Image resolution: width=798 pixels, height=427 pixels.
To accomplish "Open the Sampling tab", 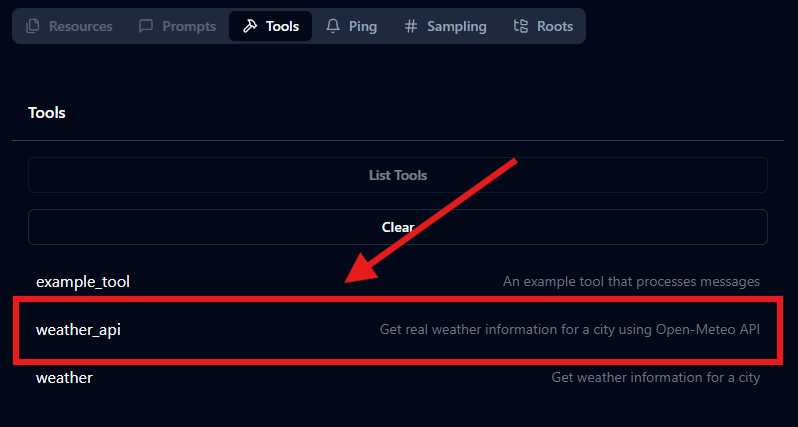I will tap(445, 26).
